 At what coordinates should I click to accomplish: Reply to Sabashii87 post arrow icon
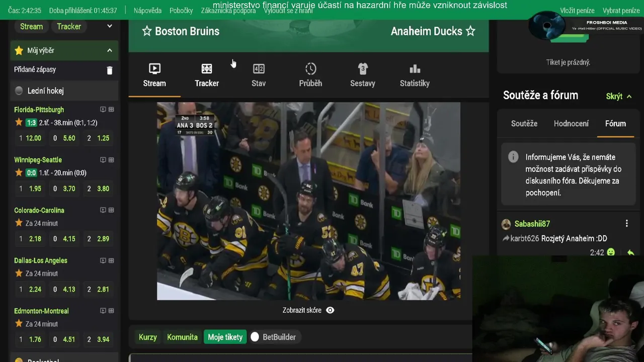(x=630, y=252)
